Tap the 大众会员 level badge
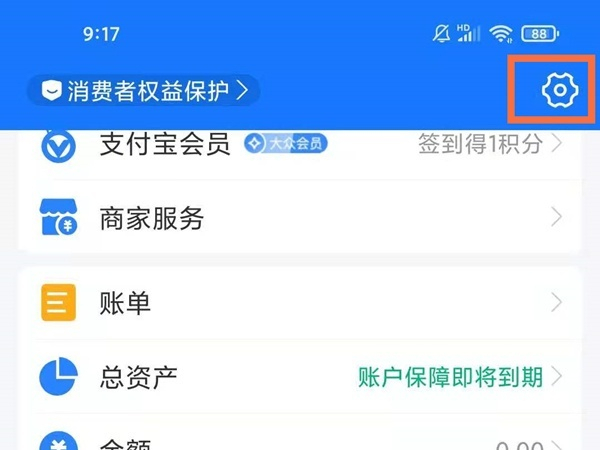The height and width of the screenshot is (450, 600). 286,144
